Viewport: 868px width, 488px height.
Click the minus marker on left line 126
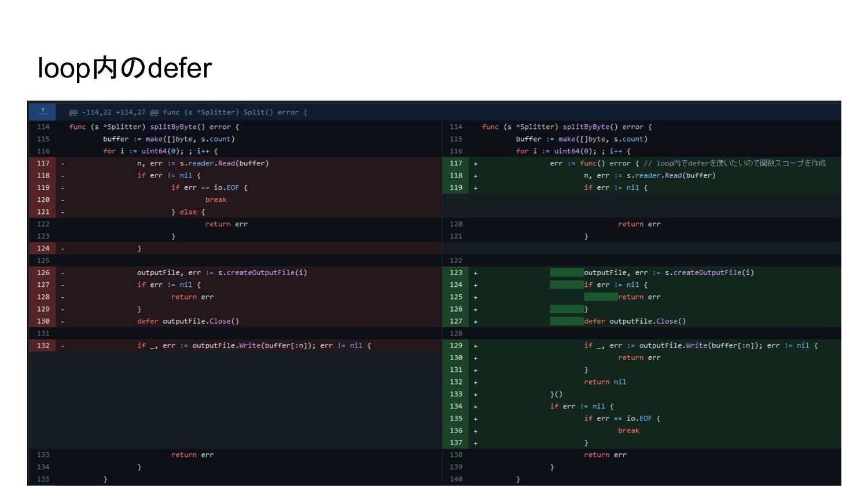coord(62,273)
